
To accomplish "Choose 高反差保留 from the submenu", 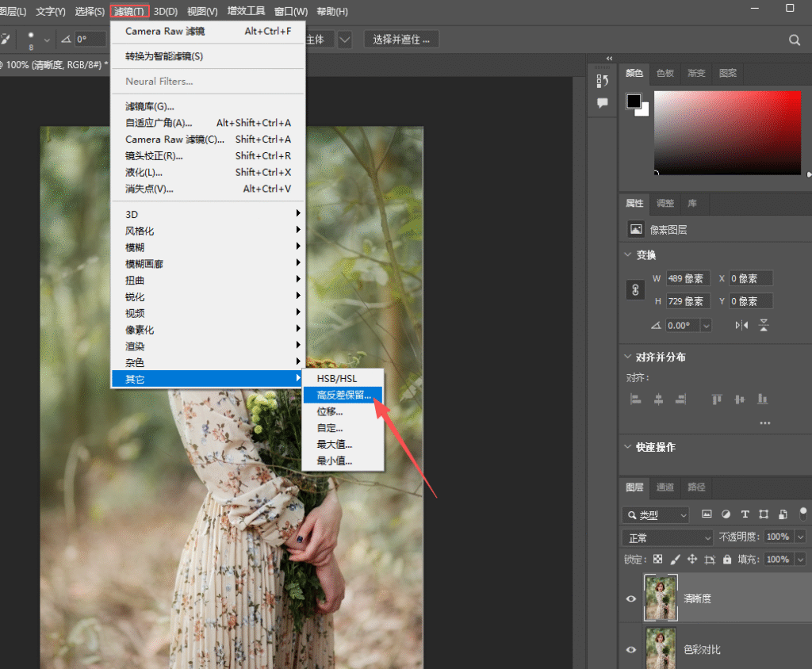I will pos(343,395).
